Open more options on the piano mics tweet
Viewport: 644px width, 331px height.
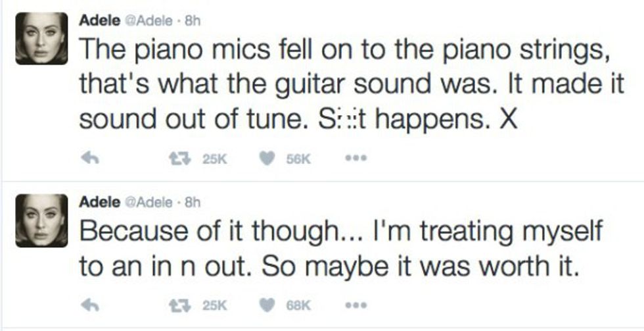(x=356, y=159)
